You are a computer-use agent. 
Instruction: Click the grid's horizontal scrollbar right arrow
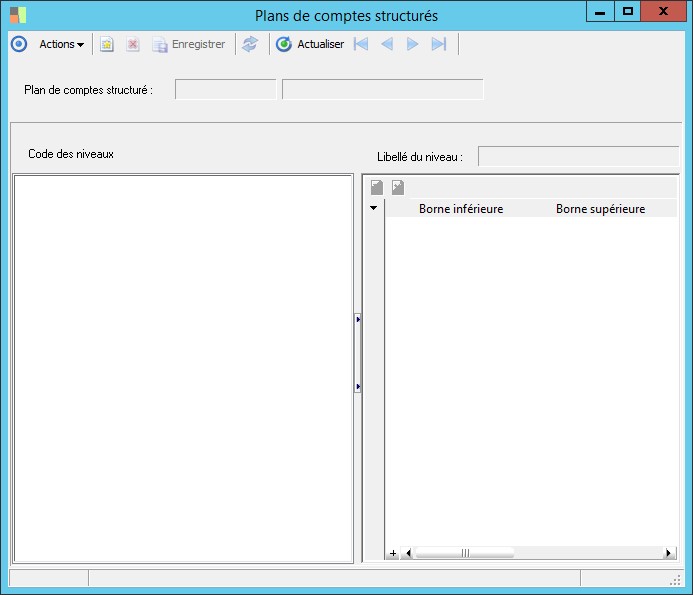pos(669,553)
